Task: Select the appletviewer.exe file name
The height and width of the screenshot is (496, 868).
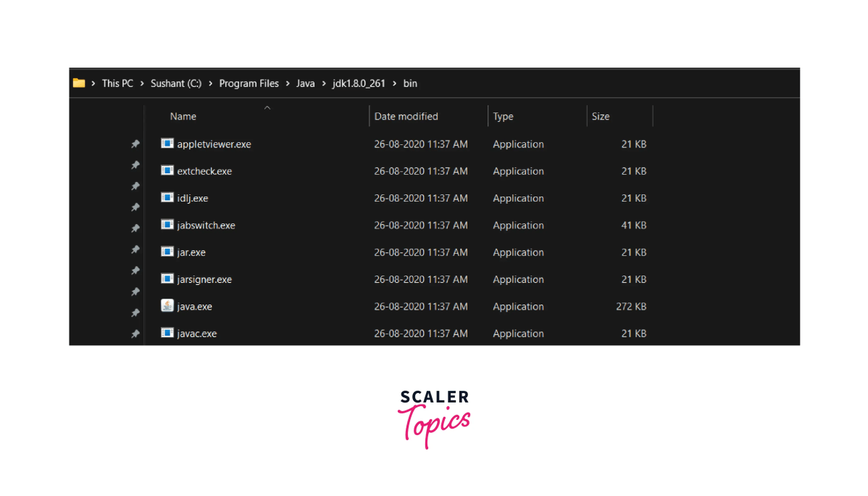Action: tap(214, 144)
